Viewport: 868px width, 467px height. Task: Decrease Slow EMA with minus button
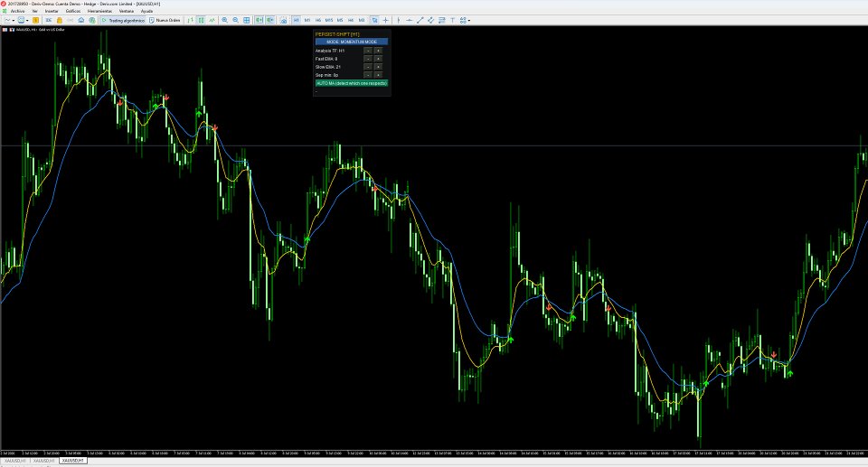368,67
